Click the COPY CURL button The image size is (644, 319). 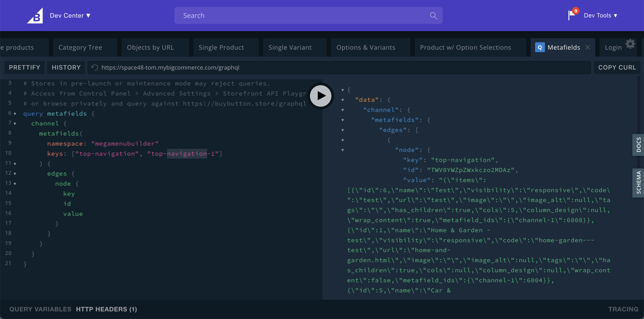pyautogui.click(x=617, y=67)
